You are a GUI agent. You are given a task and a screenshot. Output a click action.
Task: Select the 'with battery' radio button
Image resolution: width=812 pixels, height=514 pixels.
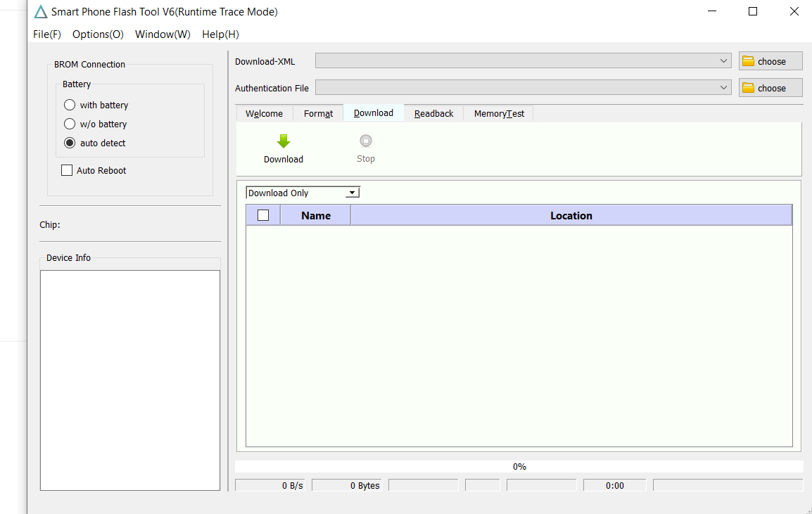(70, 105)
